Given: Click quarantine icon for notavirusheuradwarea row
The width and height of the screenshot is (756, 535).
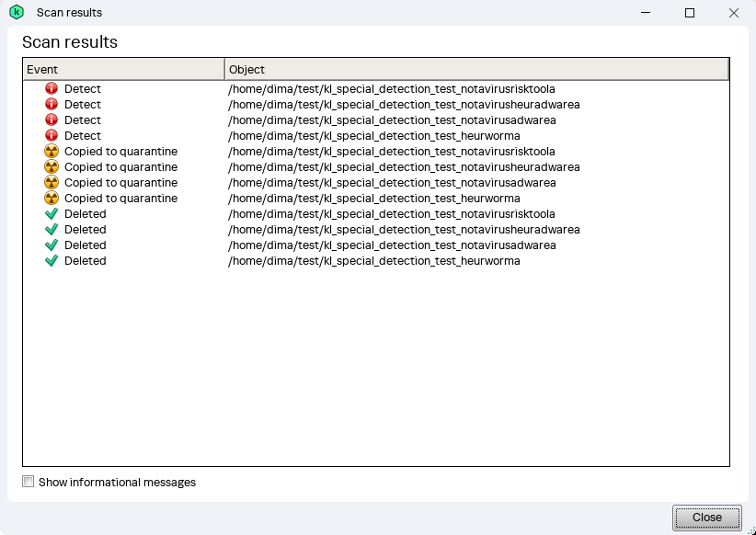Looking at the screenshot, I should [52, 167].
